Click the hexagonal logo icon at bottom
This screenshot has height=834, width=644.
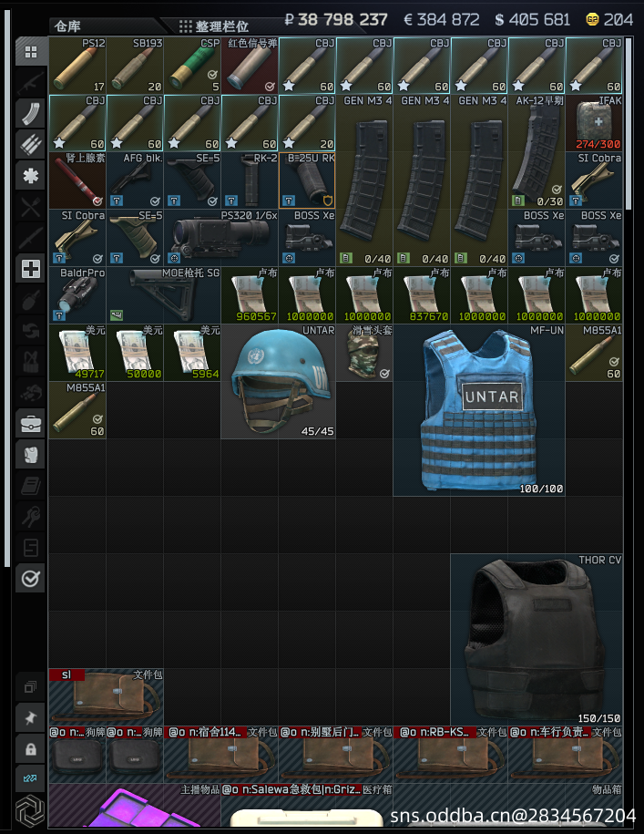click(30, 811)
